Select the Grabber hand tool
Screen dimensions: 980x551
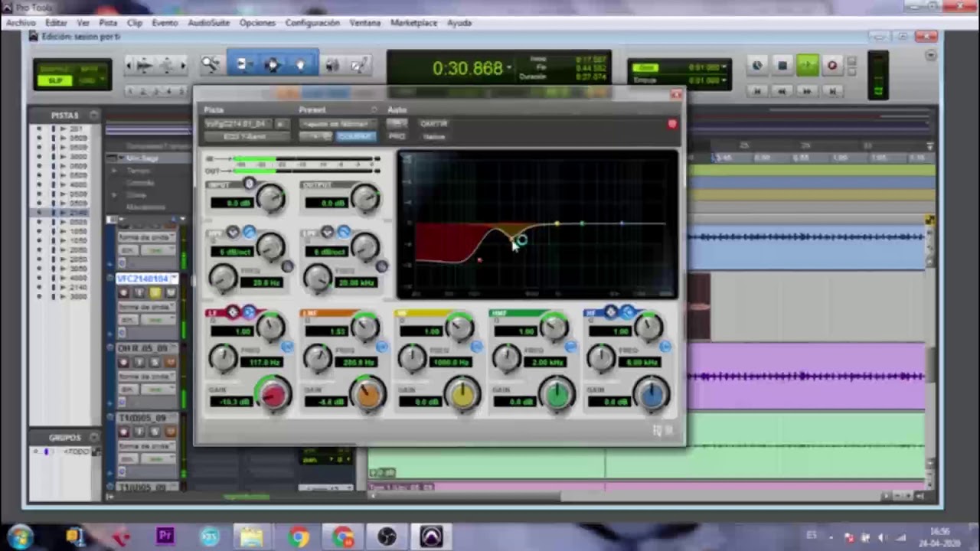click(x=301, y=66)
